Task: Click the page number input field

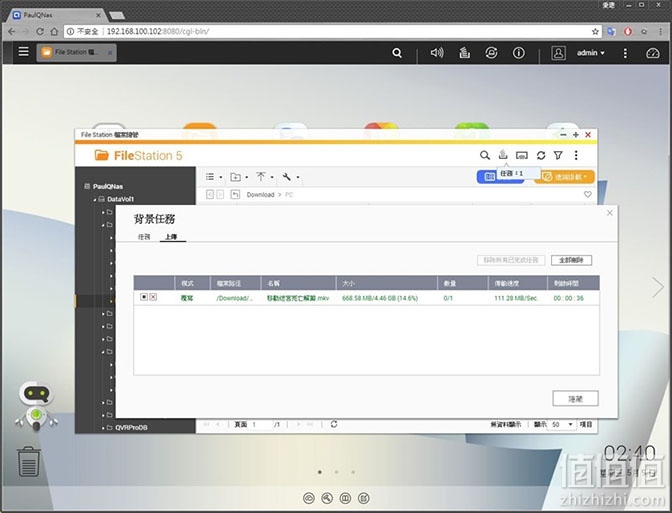Action: pyautogui.click(x=260, y=424)
